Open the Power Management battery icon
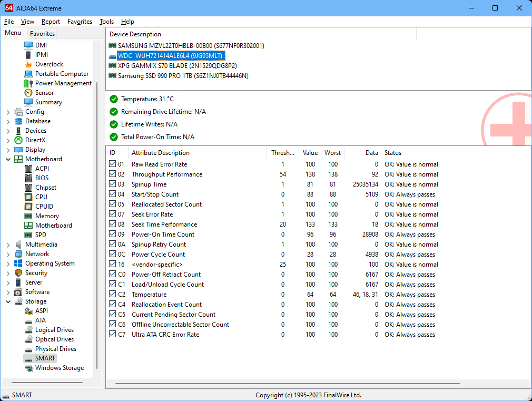The width and height of the screenshot is (532, 401). click(x=28, y=83)
